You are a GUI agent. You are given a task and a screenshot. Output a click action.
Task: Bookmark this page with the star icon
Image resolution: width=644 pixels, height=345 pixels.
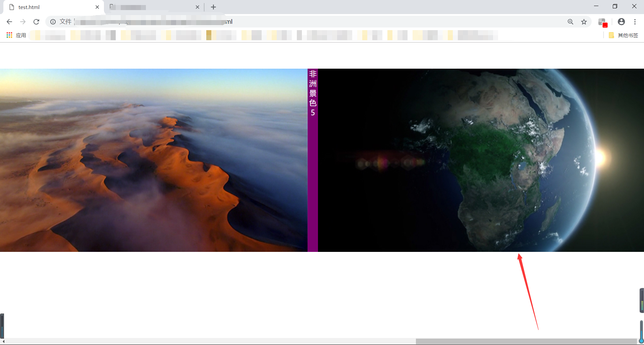[x=584, y=22]
